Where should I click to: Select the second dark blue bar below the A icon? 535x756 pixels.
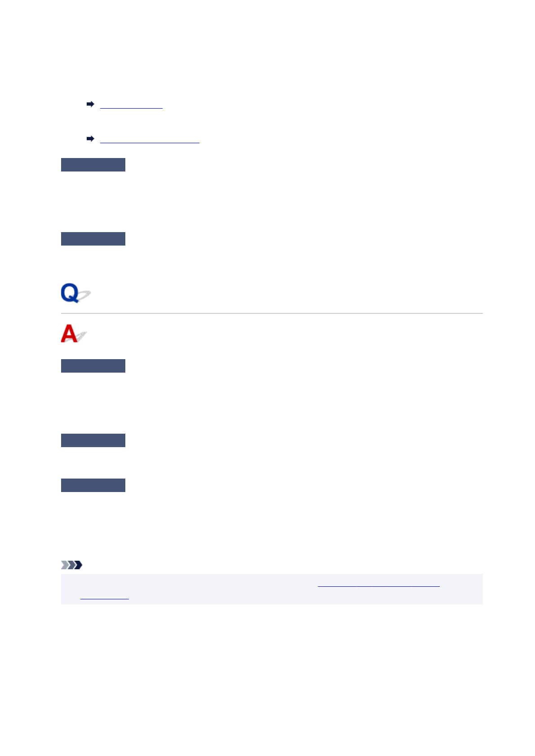pyautogui.click(x=93, y=440)
